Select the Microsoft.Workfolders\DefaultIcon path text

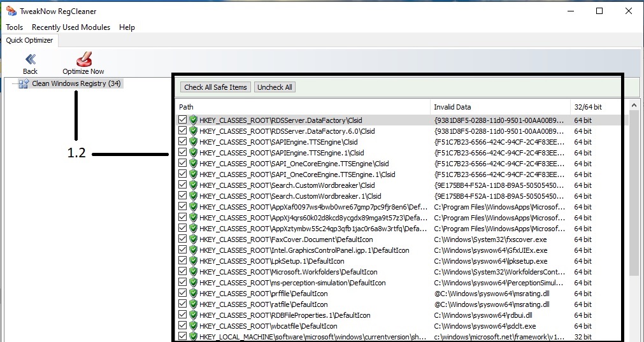(289, 272)
